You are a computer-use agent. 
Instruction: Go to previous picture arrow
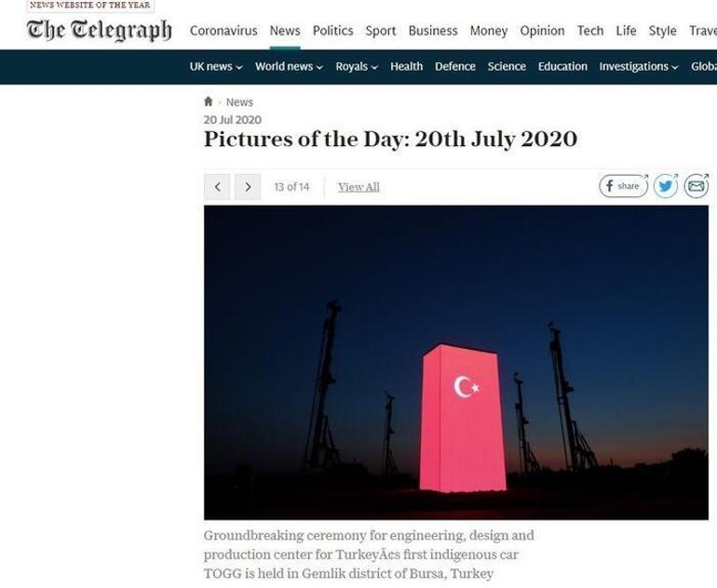tap(217, 187)
